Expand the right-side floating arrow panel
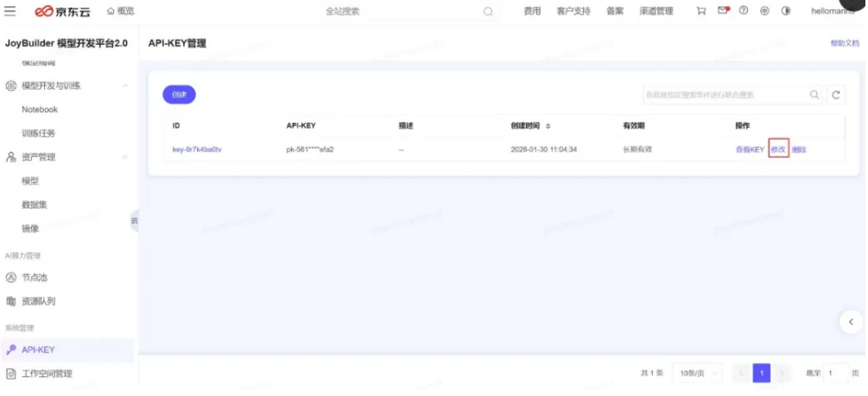Screen dimensions: 868x396 click(851, 321)
